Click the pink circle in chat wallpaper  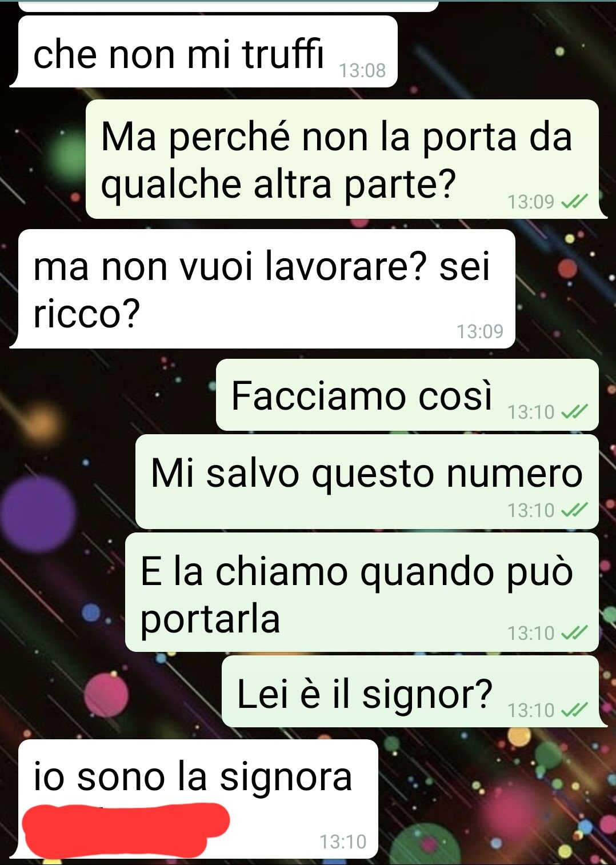[106, 695]
